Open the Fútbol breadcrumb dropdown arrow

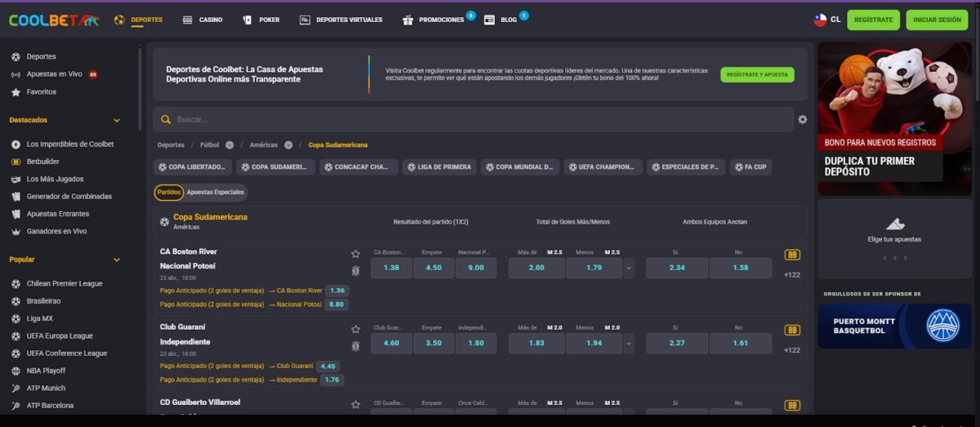click(x=229, y=145)
